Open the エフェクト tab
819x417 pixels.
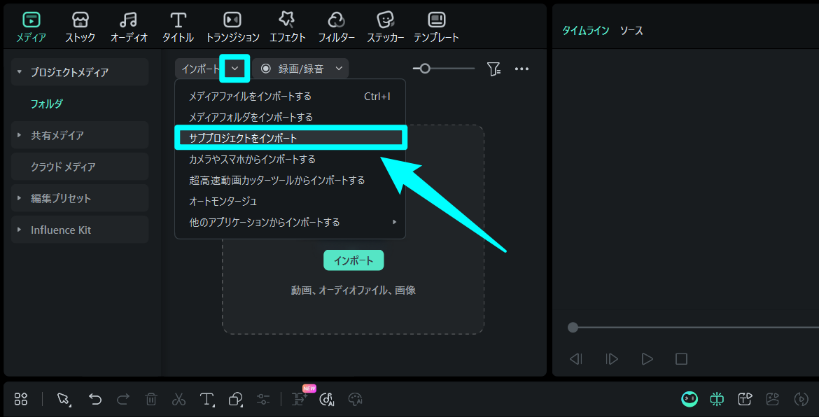pos(287,27)
